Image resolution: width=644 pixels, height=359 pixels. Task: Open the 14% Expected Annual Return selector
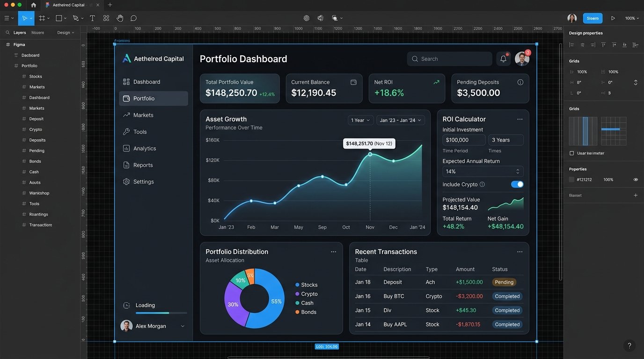click(483, 172)
